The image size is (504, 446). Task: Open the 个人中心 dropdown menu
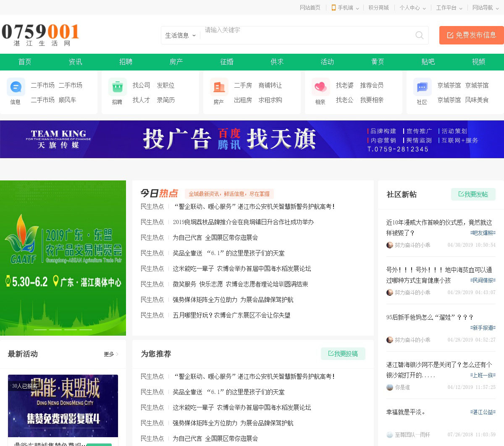412,8
